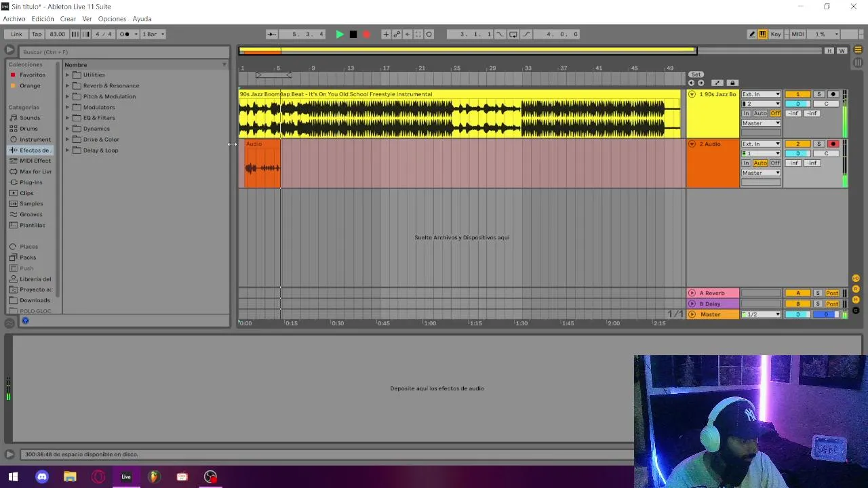Image resolution: width=868 pixels, height=488 pixels.
Task: Expand the Reverb & Resonance folder
Action: click(x=68, y=85)
